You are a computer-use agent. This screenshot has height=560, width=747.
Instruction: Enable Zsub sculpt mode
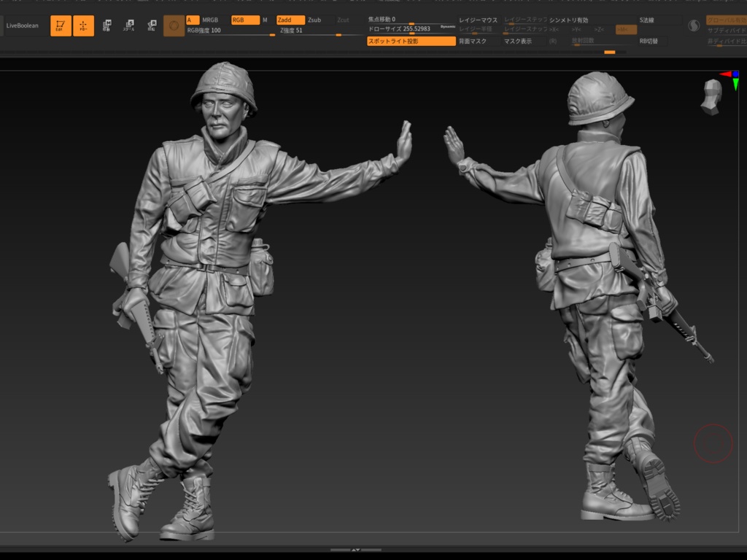[x=314, y=20]
